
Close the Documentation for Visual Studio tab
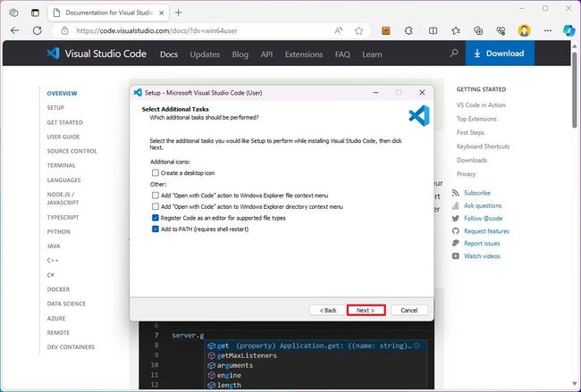point(162,13)
